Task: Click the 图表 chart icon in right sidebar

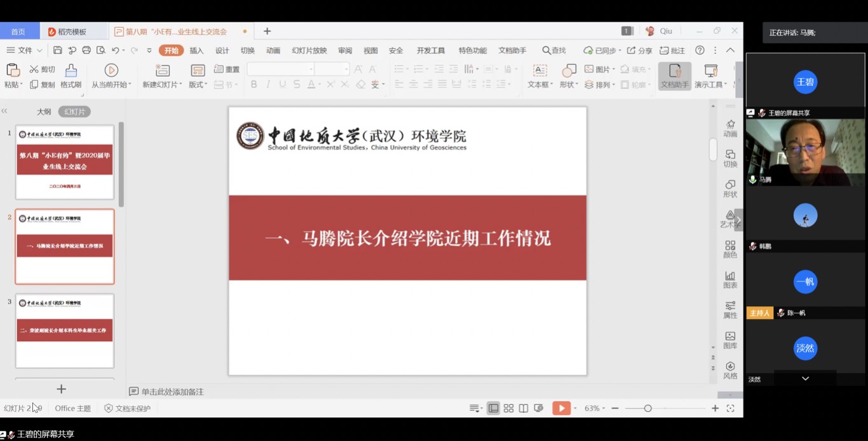Action: [x=730, y=280]
